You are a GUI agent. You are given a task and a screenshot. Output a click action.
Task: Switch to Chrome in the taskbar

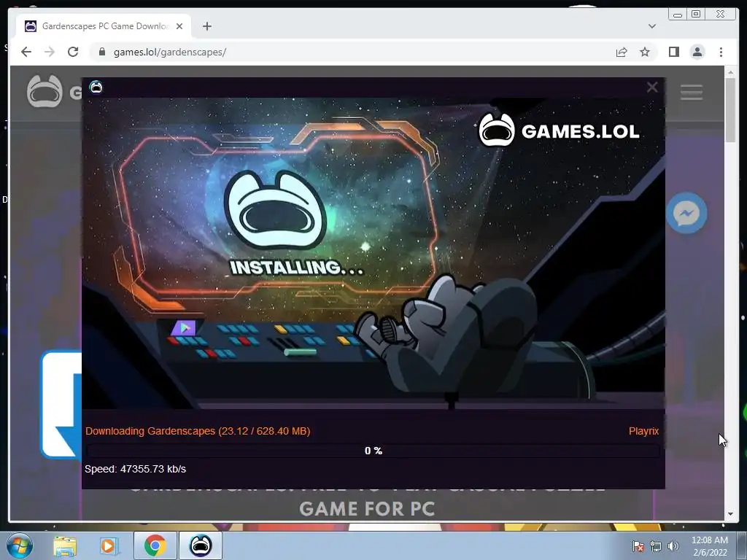click(x=155, y=545)
